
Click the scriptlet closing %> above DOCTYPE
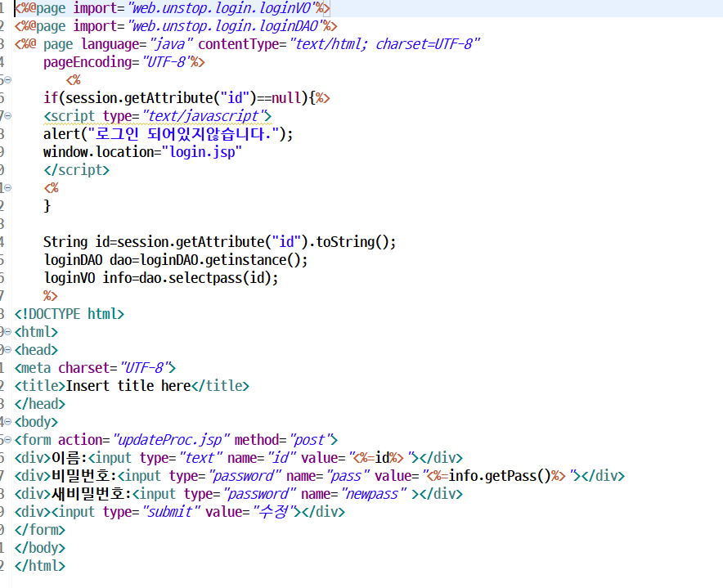[50, 296]
